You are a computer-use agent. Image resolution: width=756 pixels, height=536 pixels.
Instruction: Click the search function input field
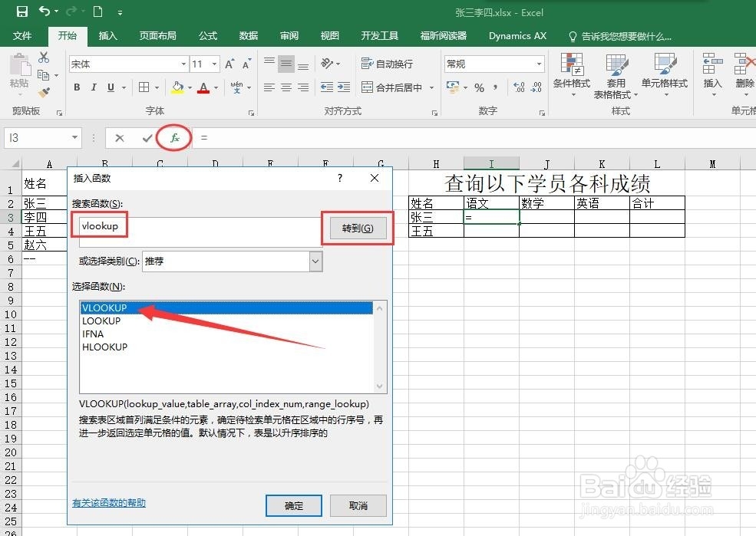(x=200, y=232)
